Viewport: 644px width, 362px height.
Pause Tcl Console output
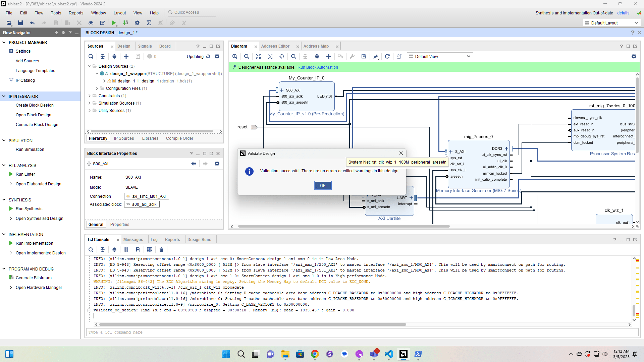pyautogui.click(x=126, y=250)
